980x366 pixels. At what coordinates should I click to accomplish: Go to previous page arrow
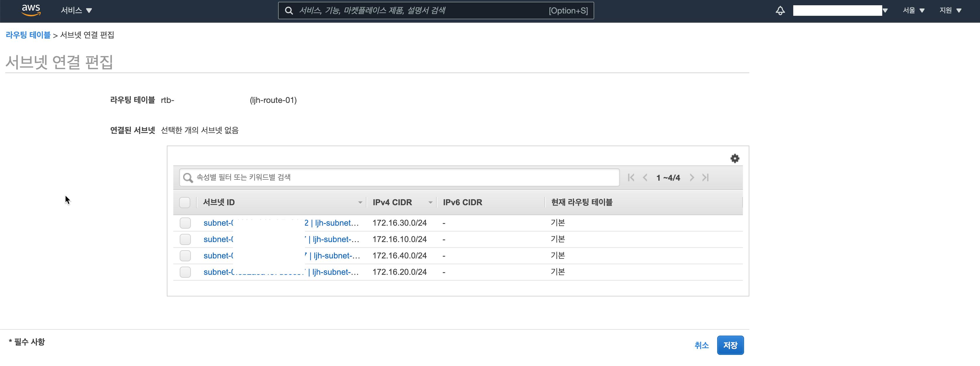tap(645, 177)
